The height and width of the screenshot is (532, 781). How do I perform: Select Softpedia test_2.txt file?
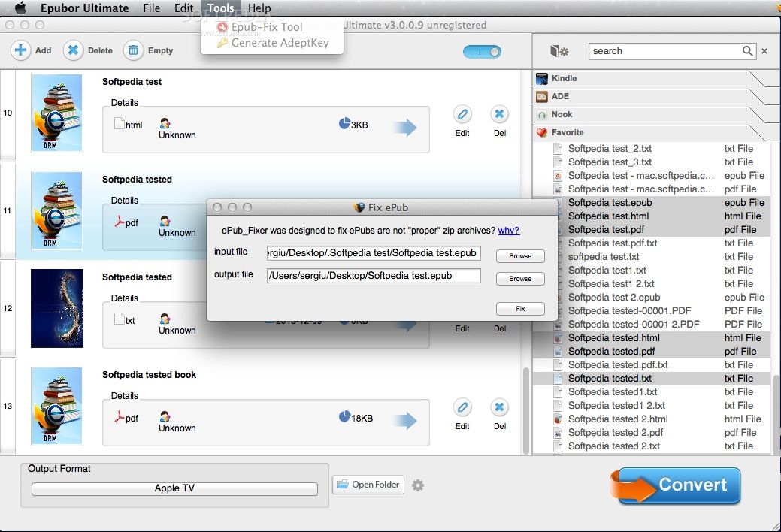coord(652,149)
